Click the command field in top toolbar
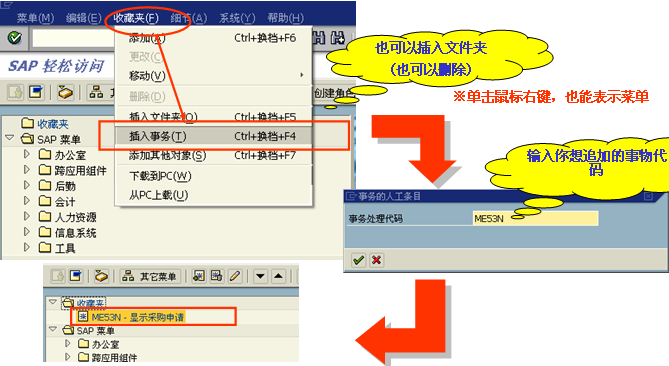The image size is (669, 366). [73, 38]
